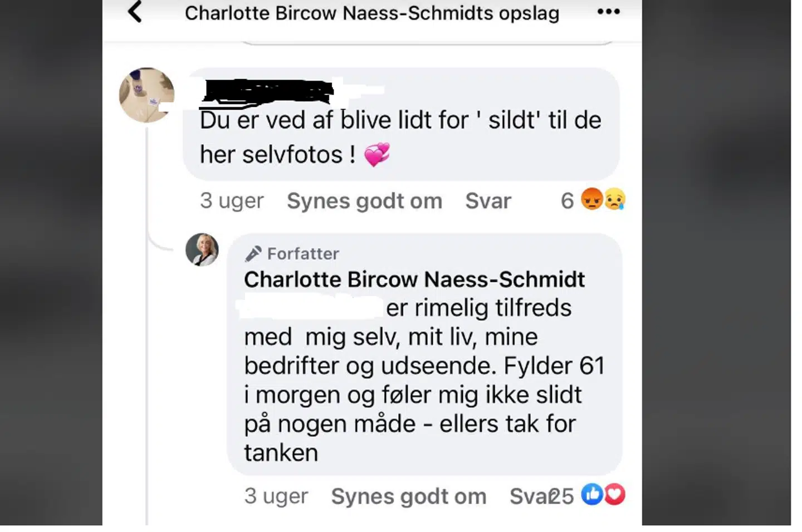Click Svar to reply to the first comment
The image size is (802, 532).
[488, 201]
